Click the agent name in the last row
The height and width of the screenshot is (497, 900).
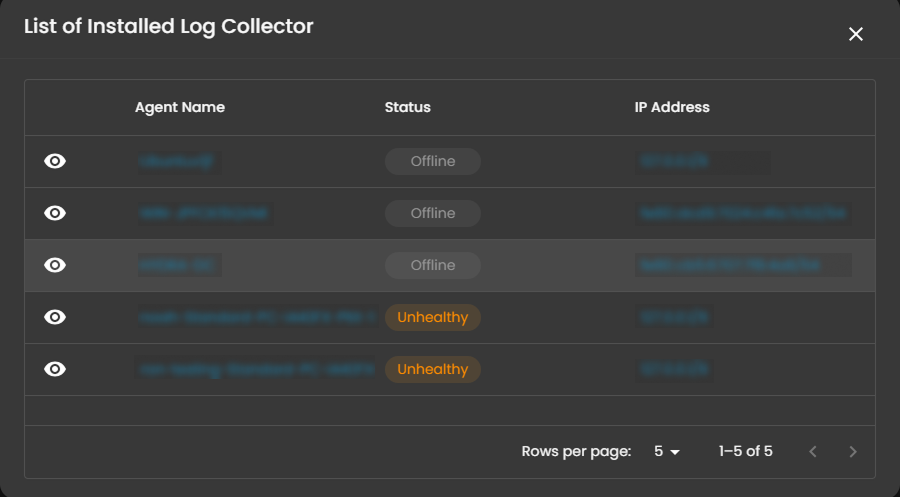[x=255, y=369]
